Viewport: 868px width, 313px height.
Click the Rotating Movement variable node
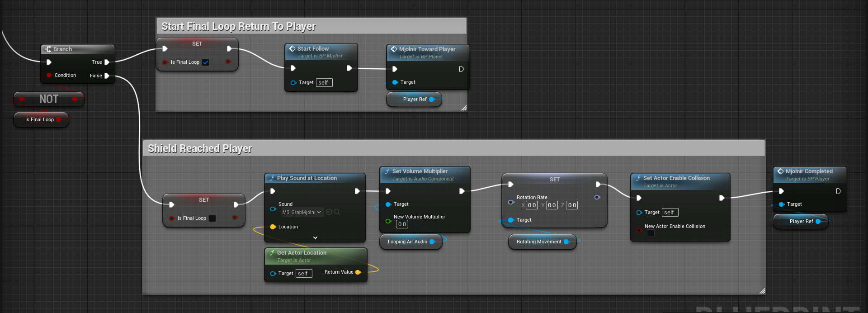pyautogui.click(x=542, y=242)
